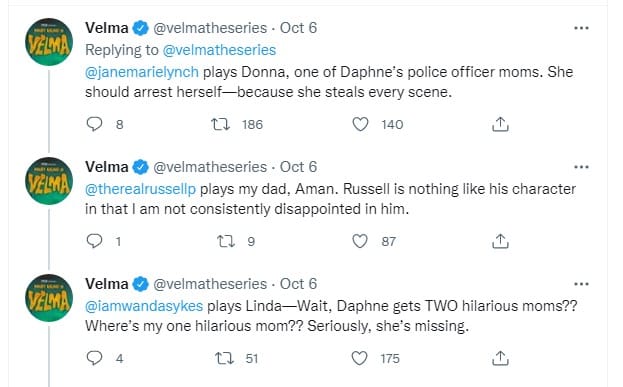Reply to the Wanda Sykes Linda tweet
Viewport: 623px width, 387px height.
click(x=95, y=358)
